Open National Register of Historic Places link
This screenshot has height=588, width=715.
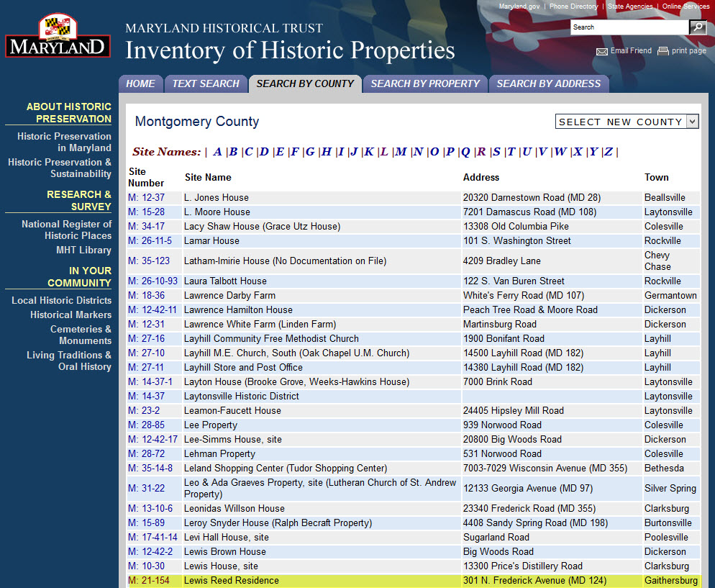[66, 230]
